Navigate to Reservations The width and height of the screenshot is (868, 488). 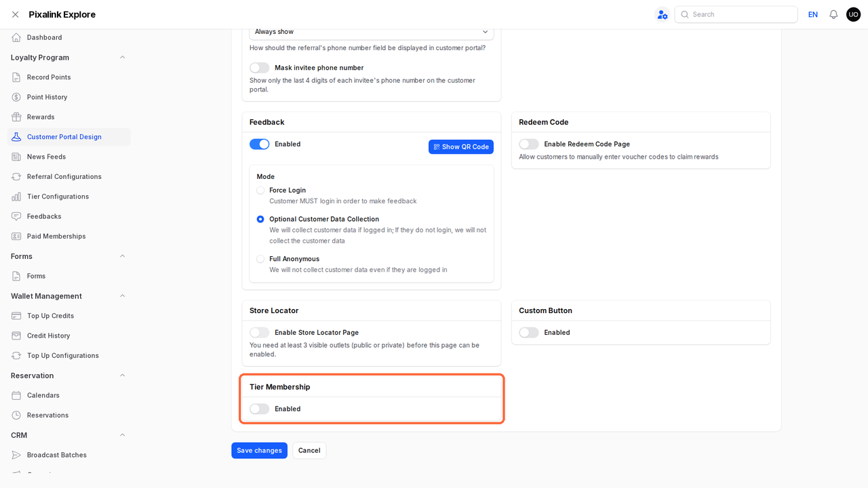tap(68, 415)
